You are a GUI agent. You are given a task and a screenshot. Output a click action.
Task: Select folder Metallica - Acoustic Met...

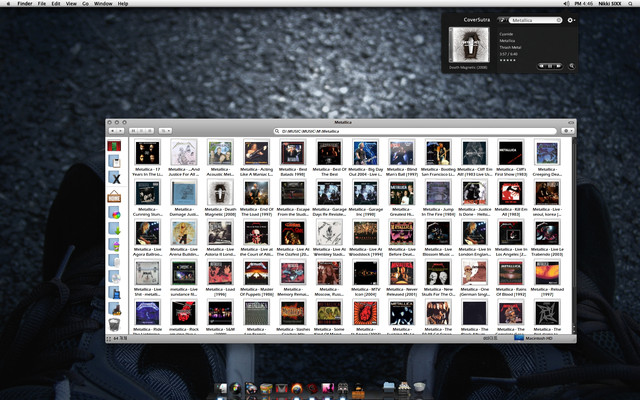click(x=220, y=158)
